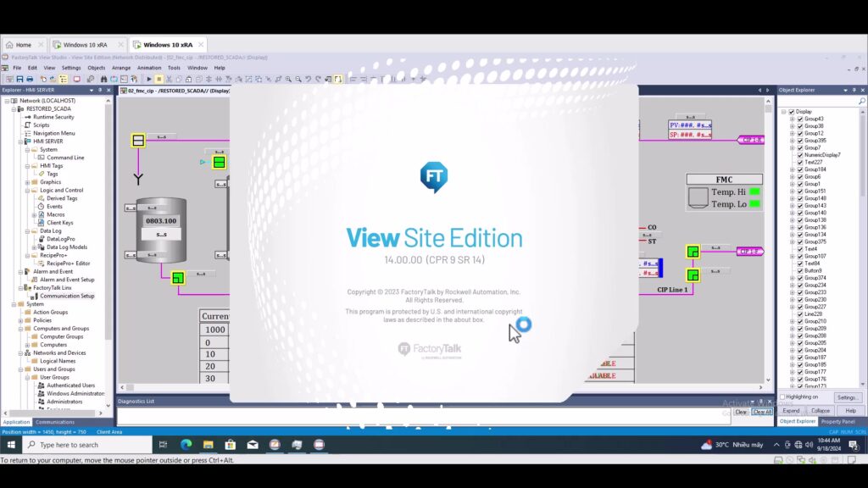Click the Test Display play icon
868x488 pixels.
[149, 79]
